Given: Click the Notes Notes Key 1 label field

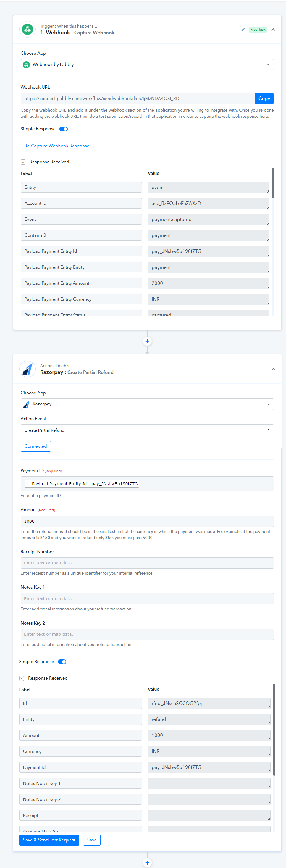Looking at the screenshot, I should click(80, 783).
